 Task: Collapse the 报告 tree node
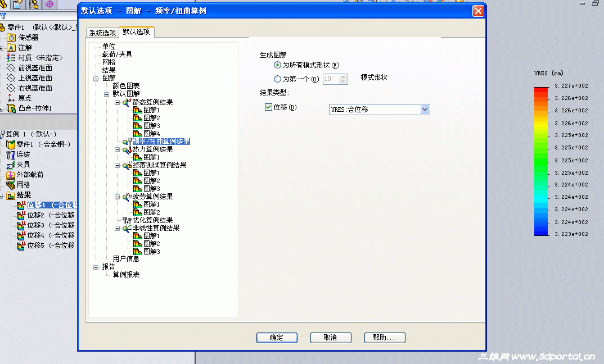(x=96, y=267)
